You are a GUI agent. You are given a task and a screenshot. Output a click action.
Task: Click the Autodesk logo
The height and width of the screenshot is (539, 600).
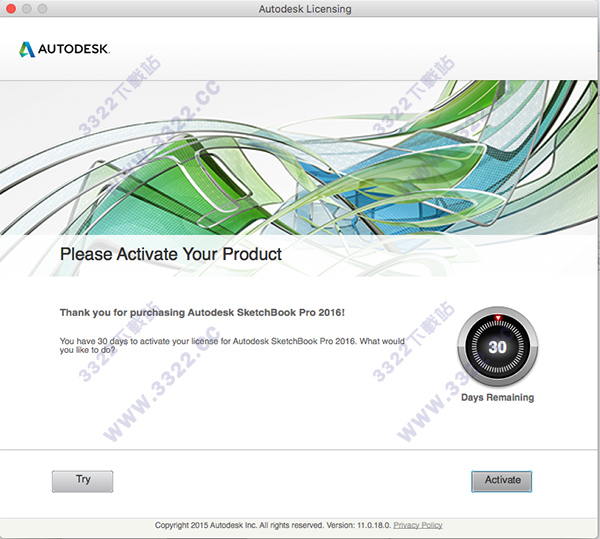point(64,49)
